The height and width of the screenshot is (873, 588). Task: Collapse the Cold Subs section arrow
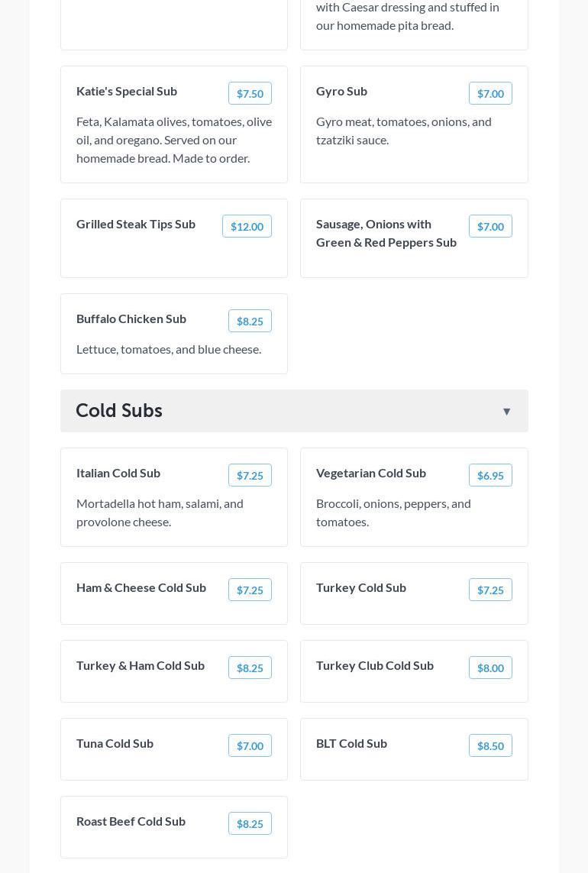click(506, 412)
